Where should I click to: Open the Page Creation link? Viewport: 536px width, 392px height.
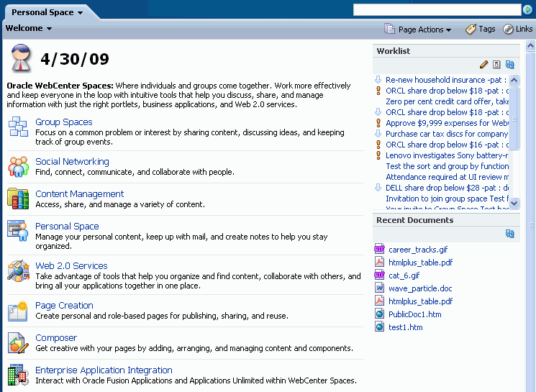point(64,305)
